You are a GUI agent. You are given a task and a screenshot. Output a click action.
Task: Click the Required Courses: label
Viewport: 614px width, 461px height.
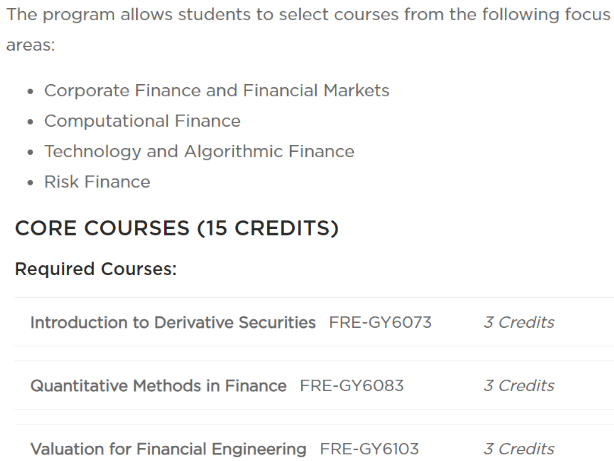[x=96, y=269]
